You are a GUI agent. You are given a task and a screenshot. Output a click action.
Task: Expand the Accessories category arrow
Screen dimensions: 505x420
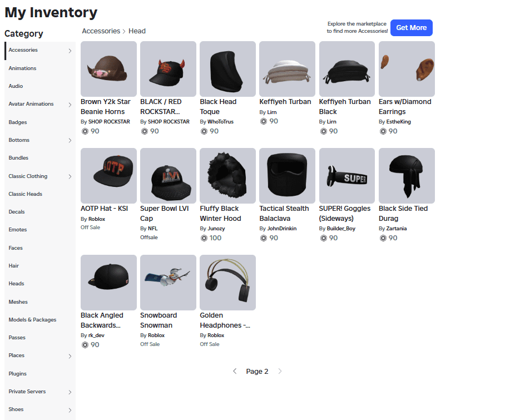coord(70,51)
